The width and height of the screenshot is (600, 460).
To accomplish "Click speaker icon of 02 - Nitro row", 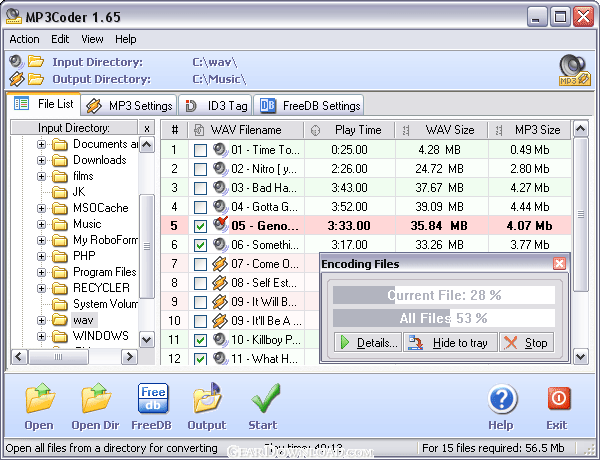I will (220, 169).
